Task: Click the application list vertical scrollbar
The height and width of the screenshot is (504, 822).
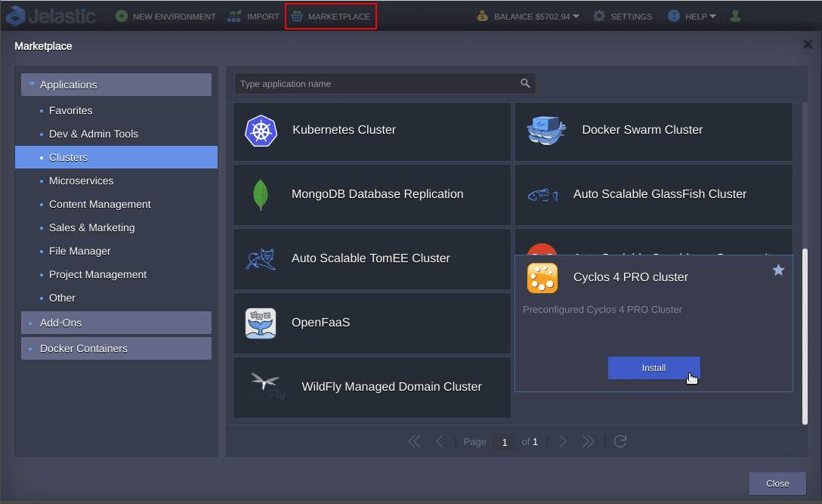Action: click(x=805, y=335)
